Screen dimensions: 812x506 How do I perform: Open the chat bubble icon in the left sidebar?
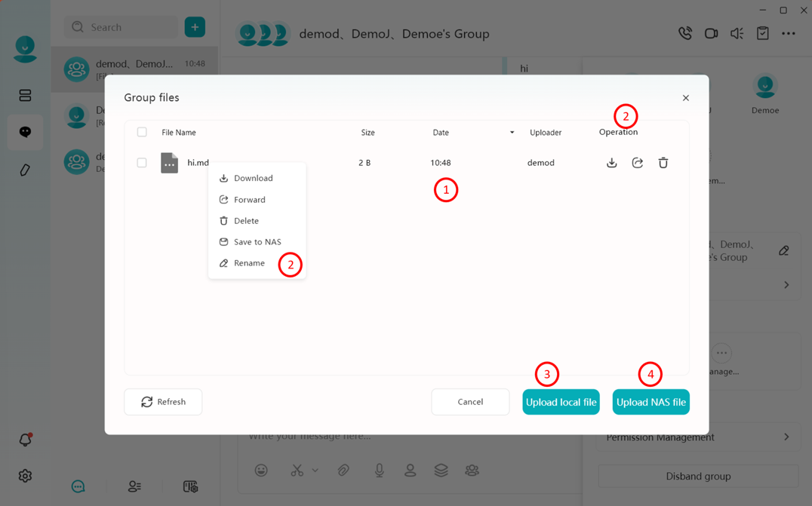25,132
